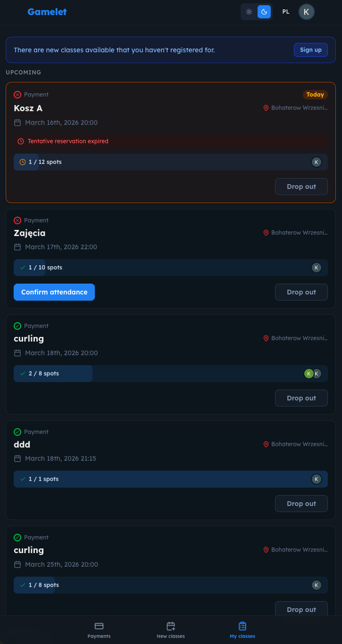Click the K participant avatar on Zajęcia spots row
342x644 pixels.
tap(316, 267)
